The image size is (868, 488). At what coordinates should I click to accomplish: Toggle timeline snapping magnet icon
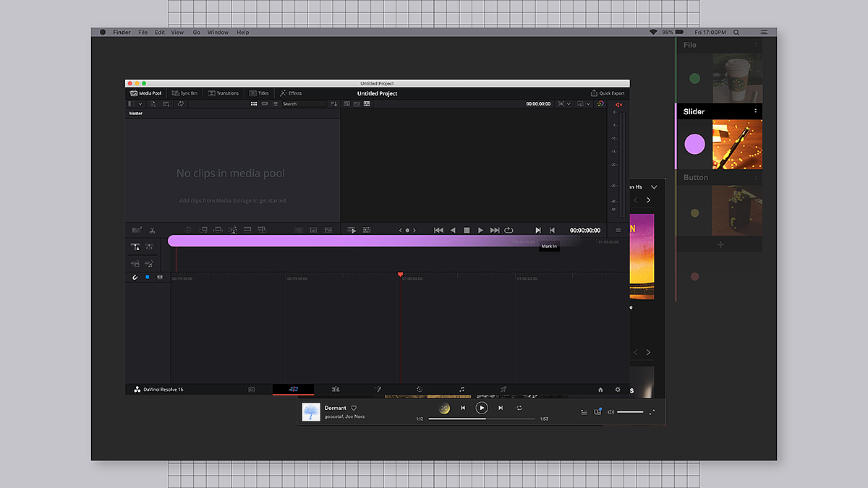pos(135,278)
